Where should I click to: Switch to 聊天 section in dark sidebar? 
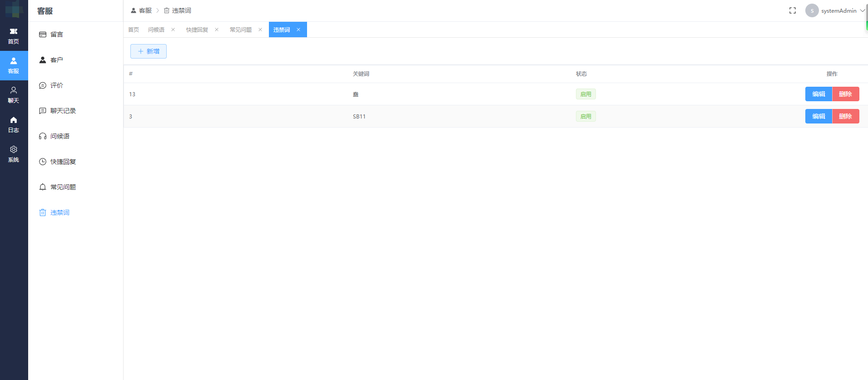tap(14, 95)
